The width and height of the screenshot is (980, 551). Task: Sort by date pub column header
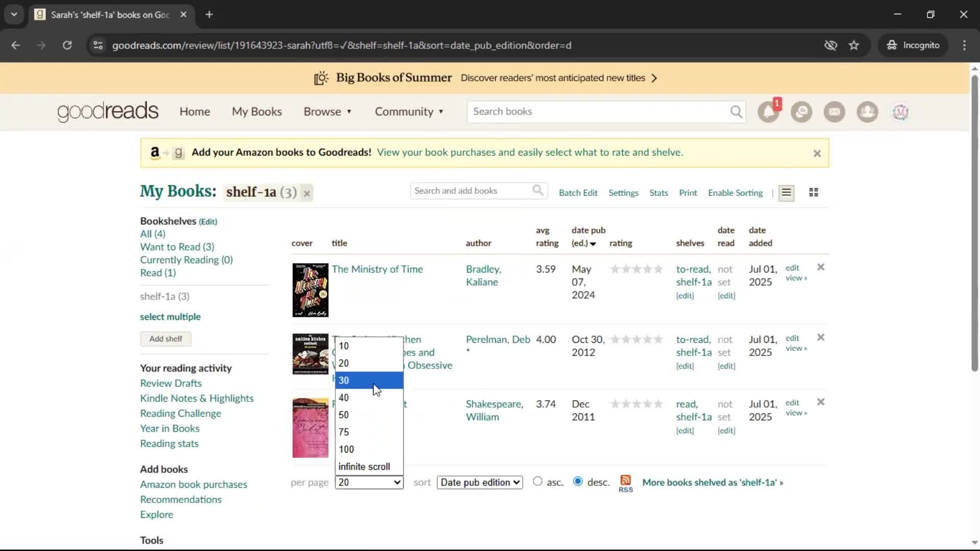tap(588, 237)
